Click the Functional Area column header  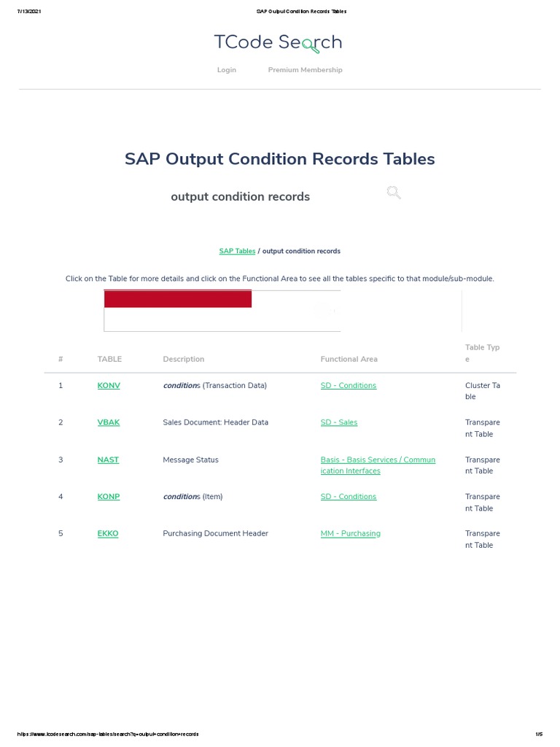(349, 359)
